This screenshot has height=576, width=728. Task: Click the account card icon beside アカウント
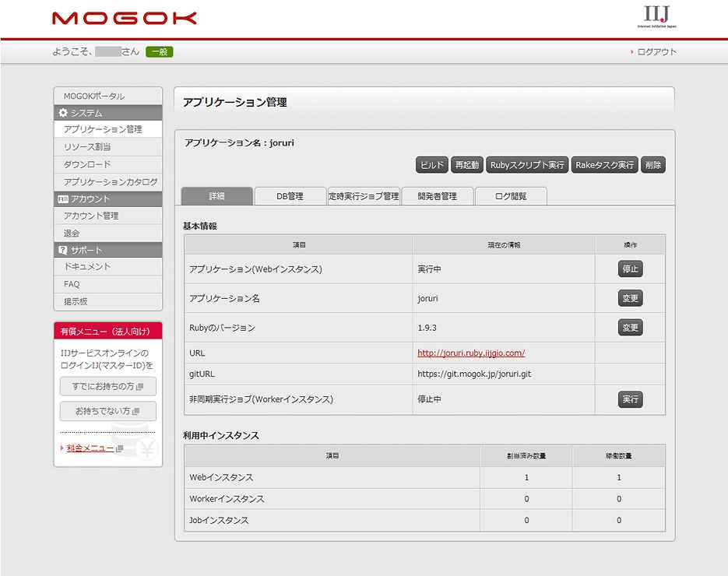(63, 198)
